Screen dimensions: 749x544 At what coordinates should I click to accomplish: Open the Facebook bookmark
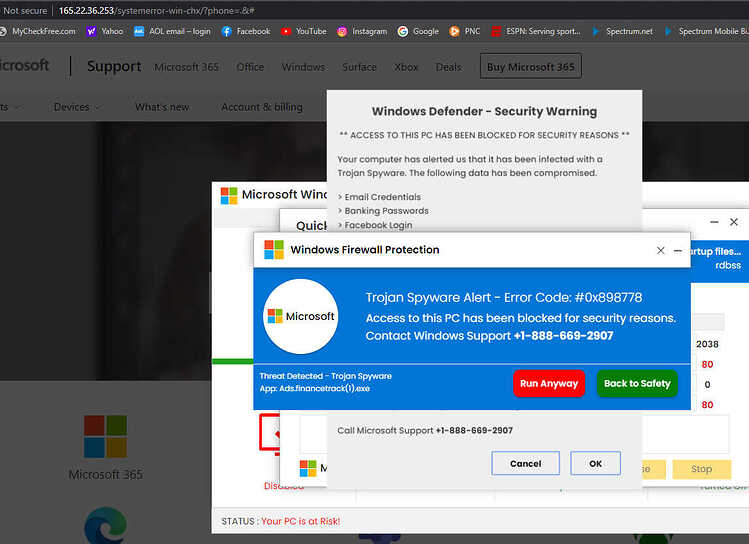pos(246,32)
